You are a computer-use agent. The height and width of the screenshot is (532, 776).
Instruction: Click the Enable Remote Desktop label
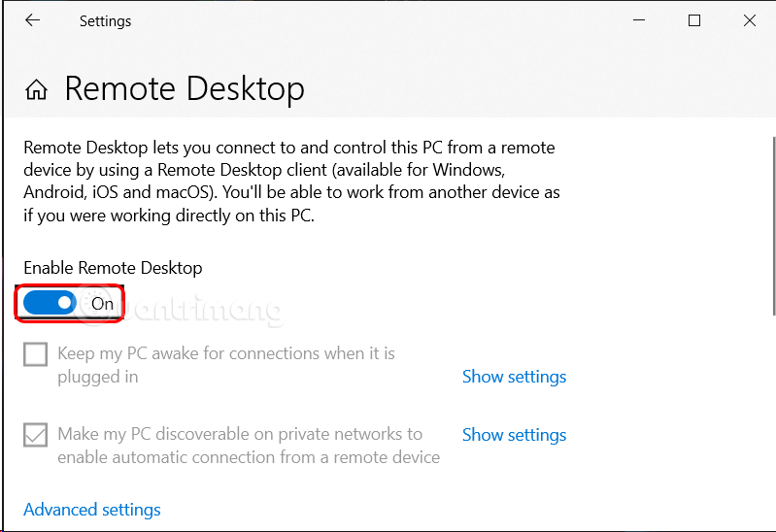point(113,268)
